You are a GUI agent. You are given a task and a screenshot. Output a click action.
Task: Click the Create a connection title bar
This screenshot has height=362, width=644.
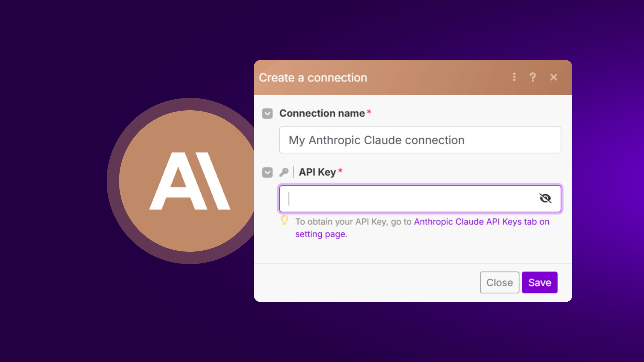click(313, 77)
